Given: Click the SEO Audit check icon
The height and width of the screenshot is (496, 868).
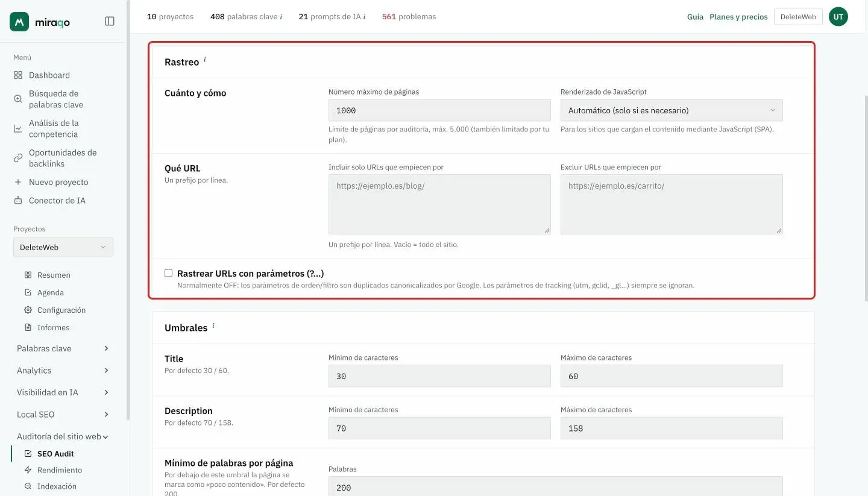Looking at the screenshot, I should pos(28,454).
